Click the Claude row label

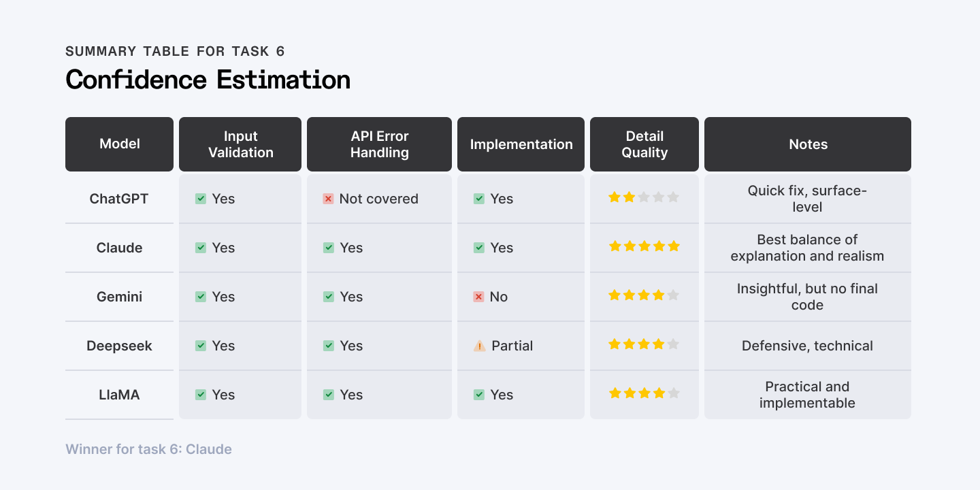[120, 248]
